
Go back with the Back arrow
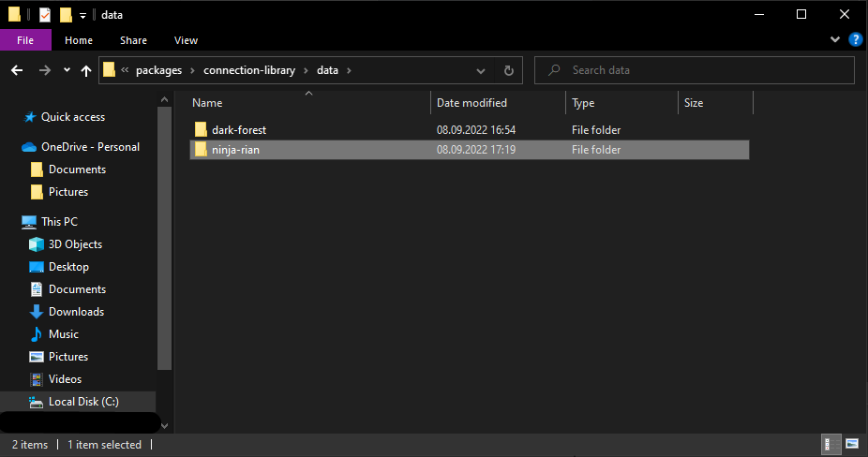(x=17, y=70)
